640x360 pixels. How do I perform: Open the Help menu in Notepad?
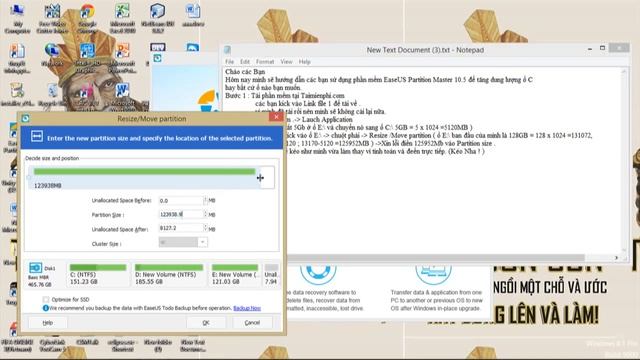pyautogui.click(x=304, y=62)
